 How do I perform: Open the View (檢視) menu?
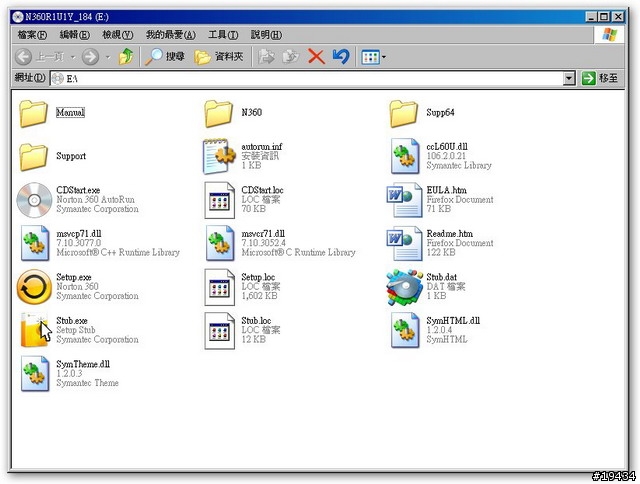(x=118, y=35)
